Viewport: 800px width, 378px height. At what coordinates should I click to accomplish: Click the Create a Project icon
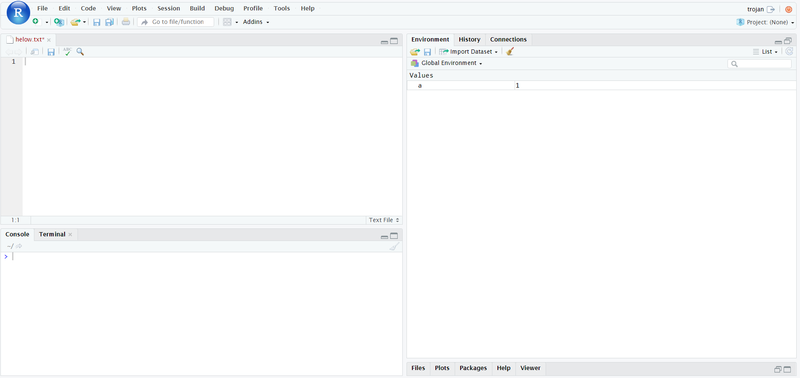[59, 22]
